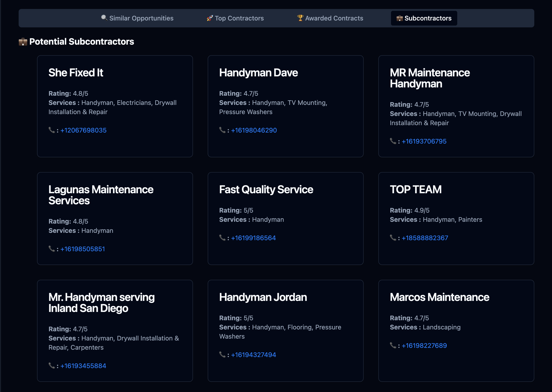552x392 pixels.
Task: Click Lagunas Maintenance Services rating 4.8/5
Action: click(68, 221)
